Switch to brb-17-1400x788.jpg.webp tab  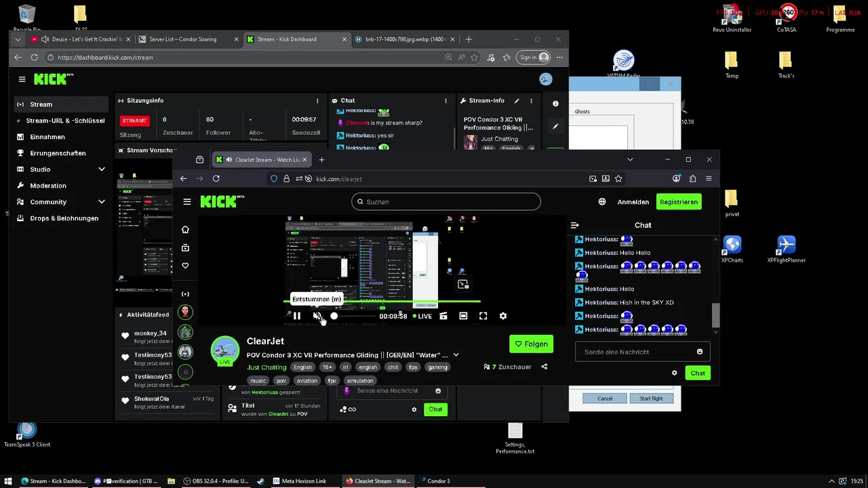tap(406, 39)
